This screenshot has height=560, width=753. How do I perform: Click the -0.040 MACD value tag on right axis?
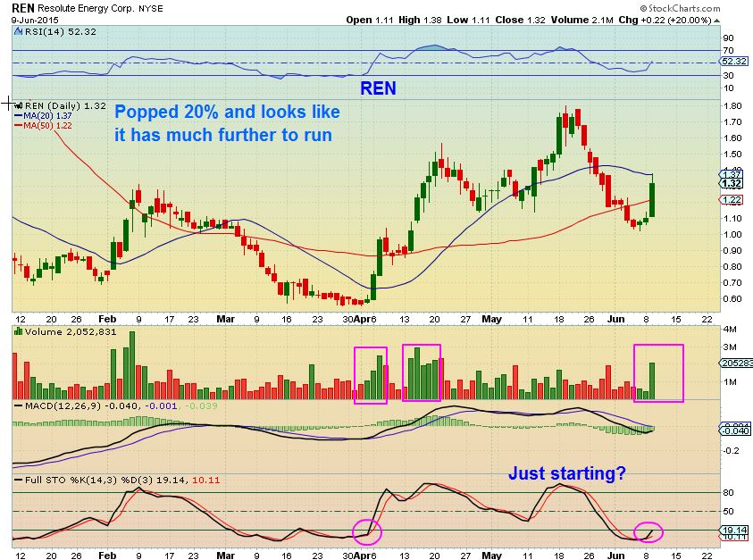coord(735,430)
